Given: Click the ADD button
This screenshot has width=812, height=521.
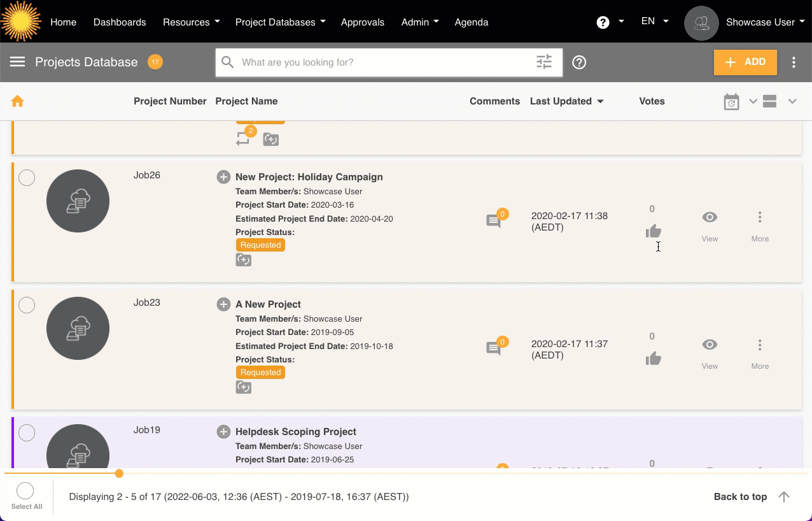Looking at the screenshot, I should coord(745,62).
